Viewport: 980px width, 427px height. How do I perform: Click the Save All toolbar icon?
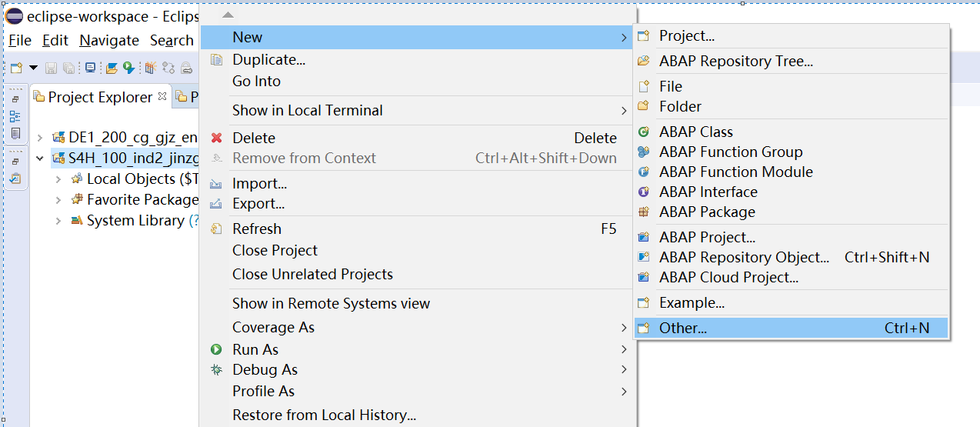click(68, 68)
